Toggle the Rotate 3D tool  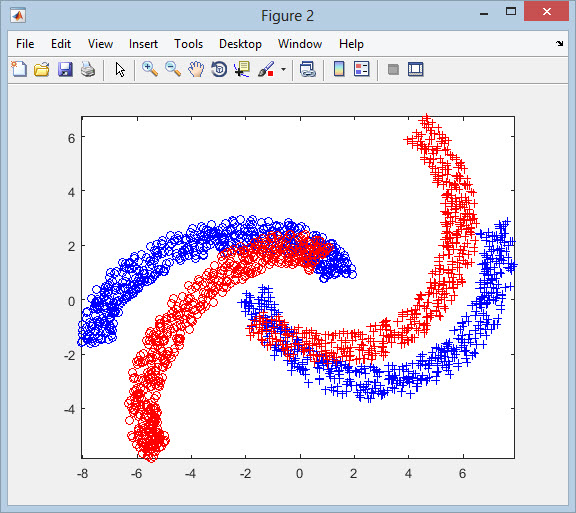(219, 69)
